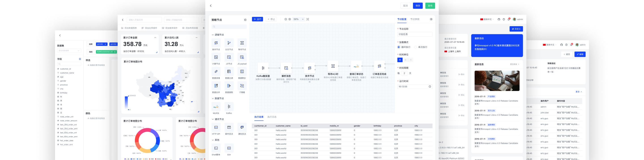The image size is (644, 160).
Task: Click the MySQL data node icon in palette
Action: tap(216, 107)
